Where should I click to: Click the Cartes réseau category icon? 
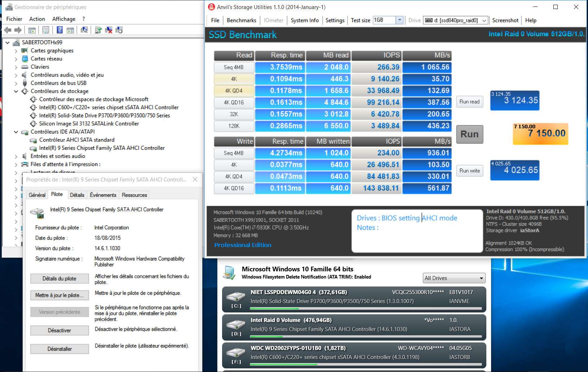[25, 58]
